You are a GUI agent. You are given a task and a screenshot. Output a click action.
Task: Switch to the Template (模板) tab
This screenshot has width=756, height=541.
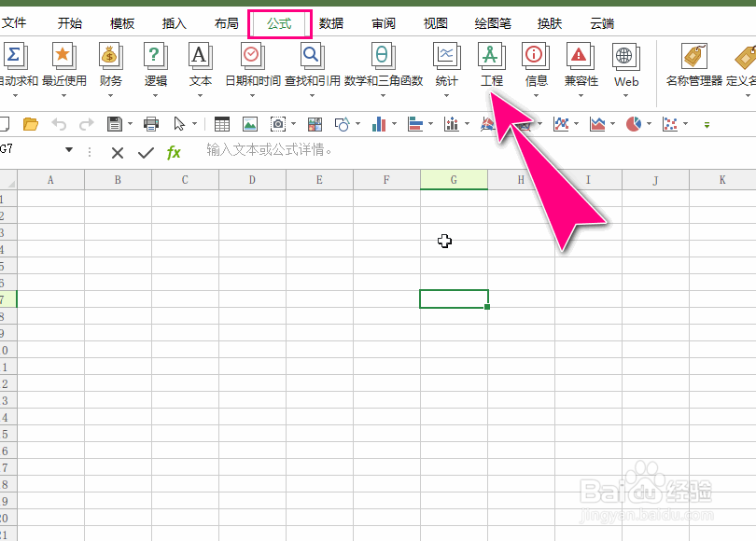(122, 23)
